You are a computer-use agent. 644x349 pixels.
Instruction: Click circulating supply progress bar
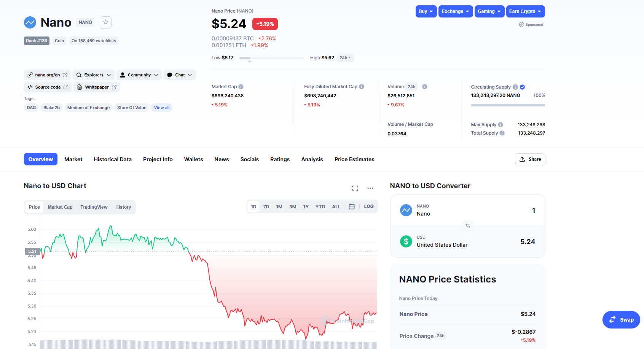point(508,105)
